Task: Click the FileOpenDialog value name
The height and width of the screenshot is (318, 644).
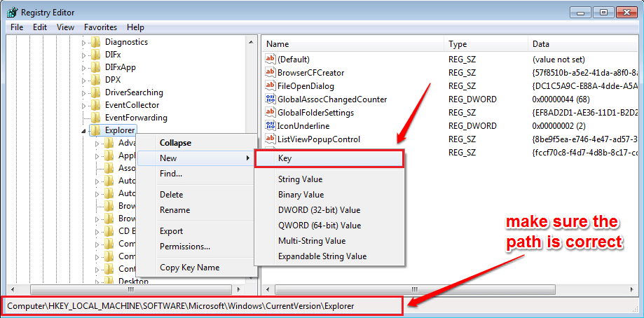Action: [306, 86]
